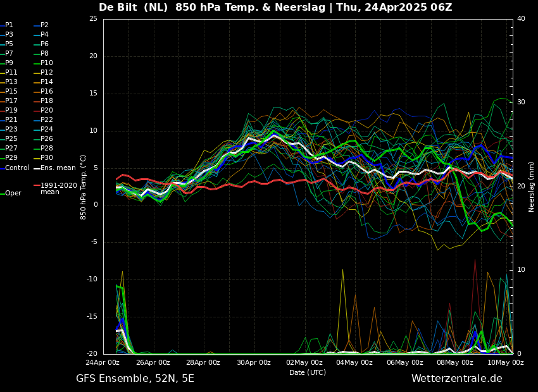Click the Date (UTC) axis label
Image resolution: width=538 pixels, height=392 pixels.
tap(308, 372)
